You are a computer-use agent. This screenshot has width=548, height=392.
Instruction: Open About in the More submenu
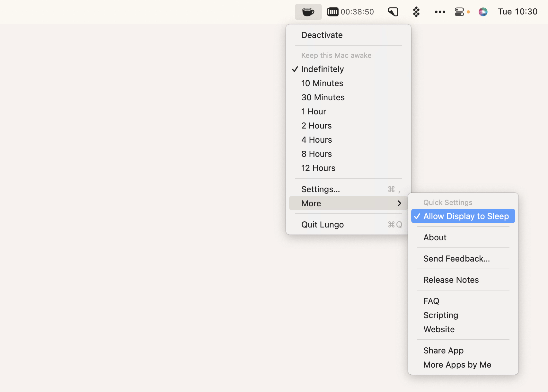point(463,237)
